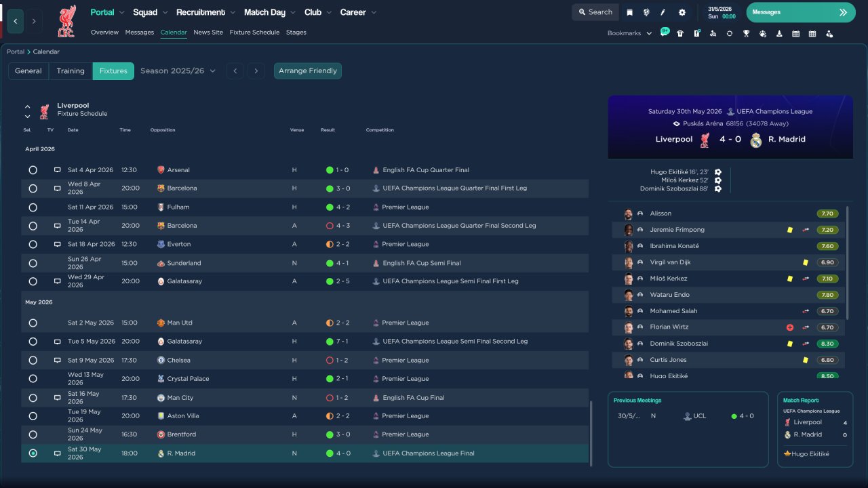Go to next season with right chevron
This screenshot has width=868, height=488.
(256, 71)
